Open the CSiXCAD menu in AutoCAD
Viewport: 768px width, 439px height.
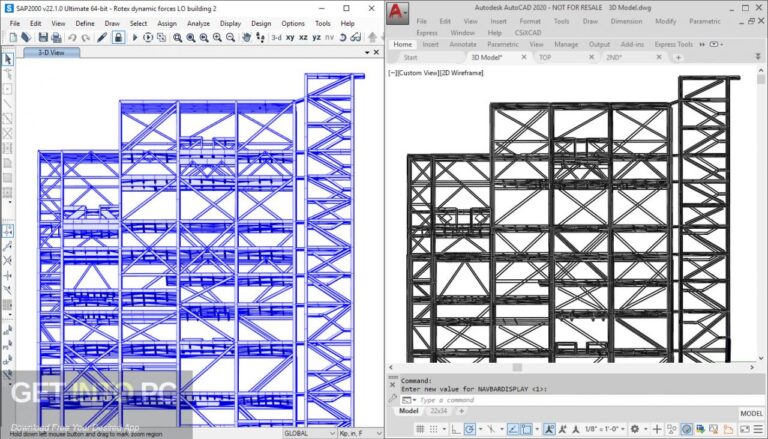(528, 33)
